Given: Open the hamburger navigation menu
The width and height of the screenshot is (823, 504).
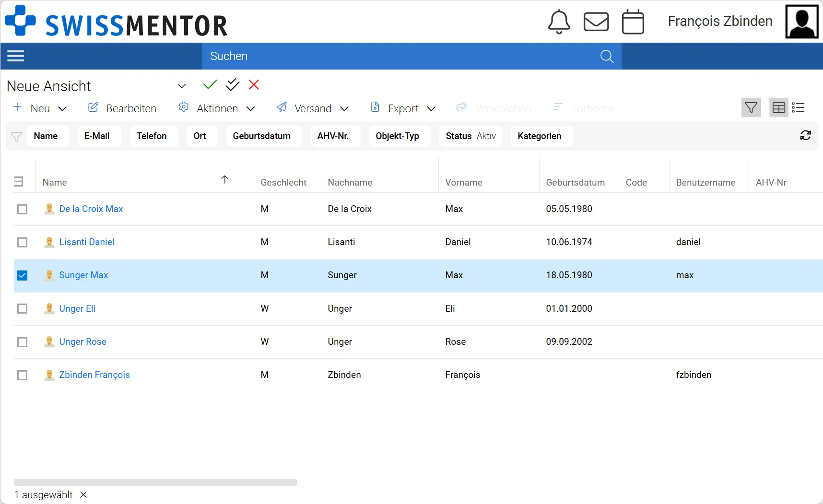Looking at the screenshot, I should click(15, 56).
